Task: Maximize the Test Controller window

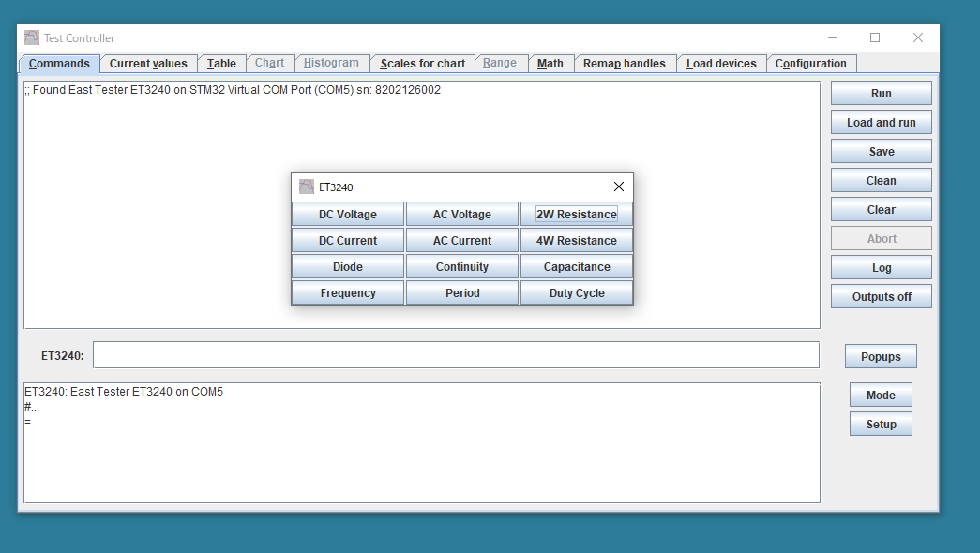Action: tap(875, 37)
